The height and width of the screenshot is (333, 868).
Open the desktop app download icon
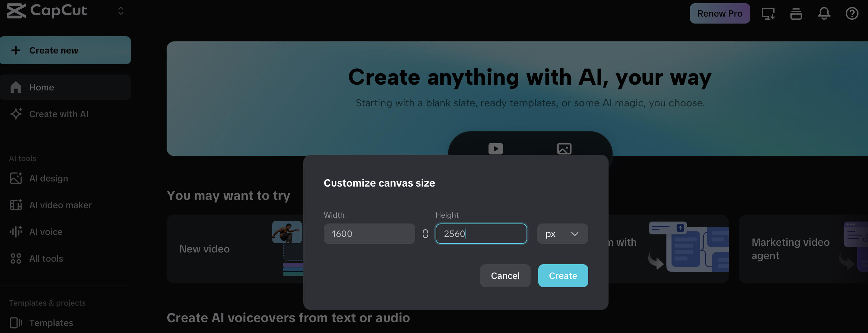click(x=768, y=13)
